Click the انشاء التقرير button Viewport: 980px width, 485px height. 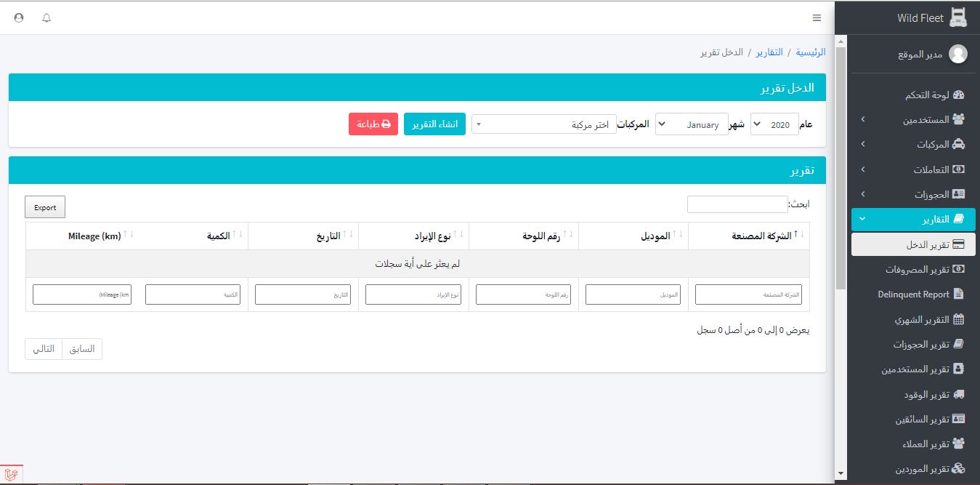point(434,124)
